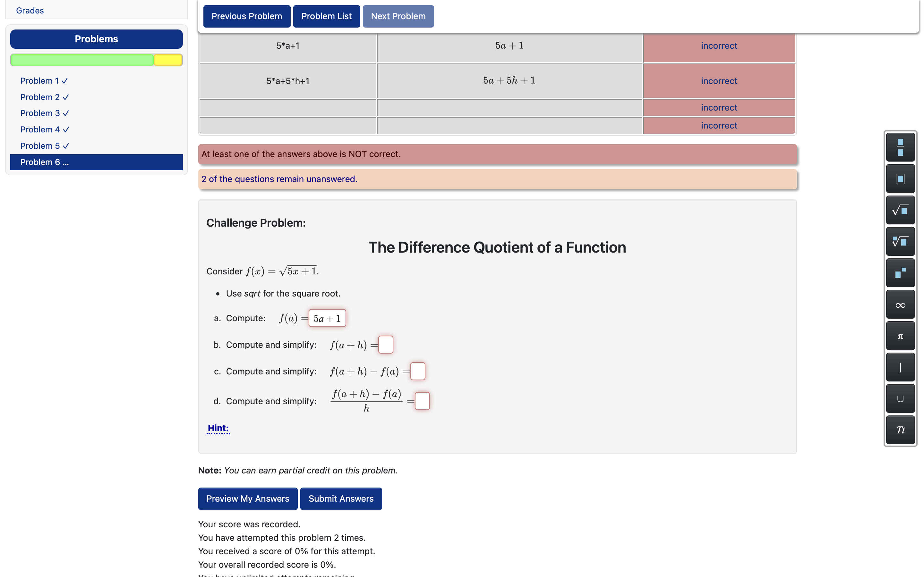Submit Answers for grading
Viewport: 924px width, 577px height.
(341, 498)
